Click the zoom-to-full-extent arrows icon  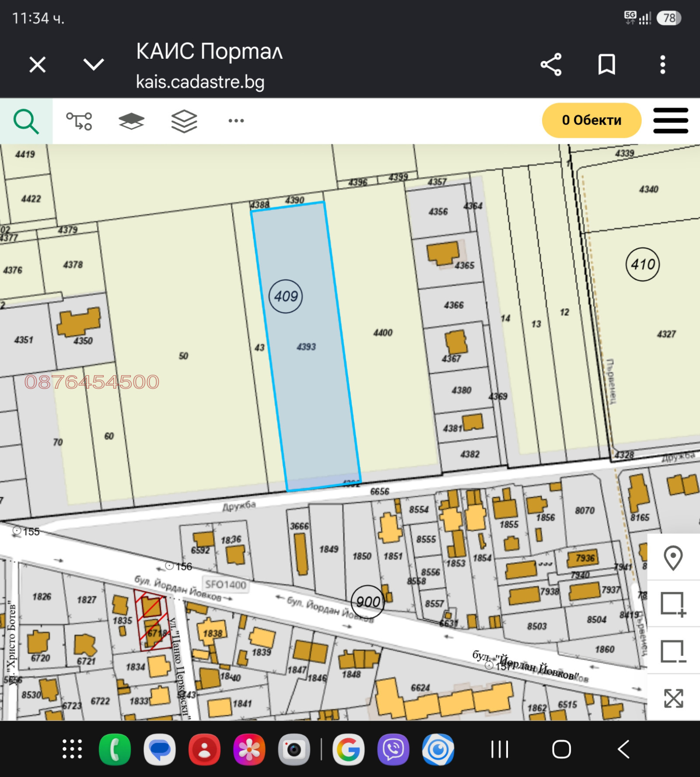point(673,698)
